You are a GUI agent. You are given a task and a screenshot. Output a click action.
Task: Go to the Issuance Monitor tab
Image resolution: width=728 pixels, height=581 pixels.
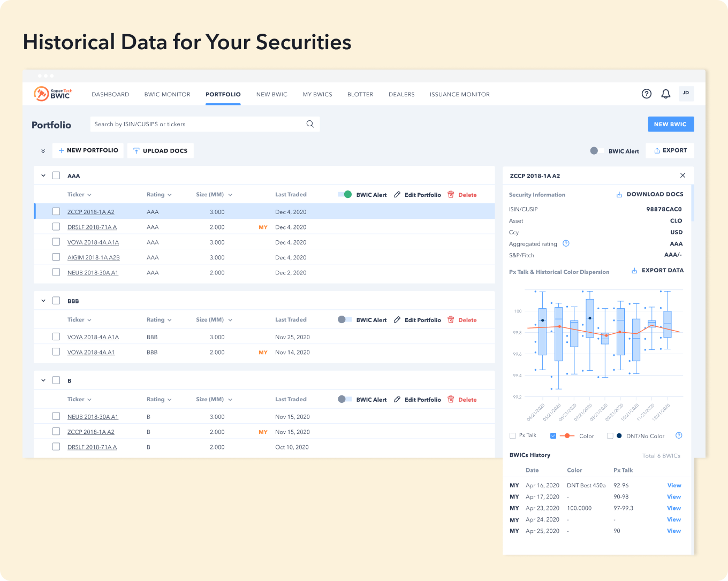[x=459, y=95]
